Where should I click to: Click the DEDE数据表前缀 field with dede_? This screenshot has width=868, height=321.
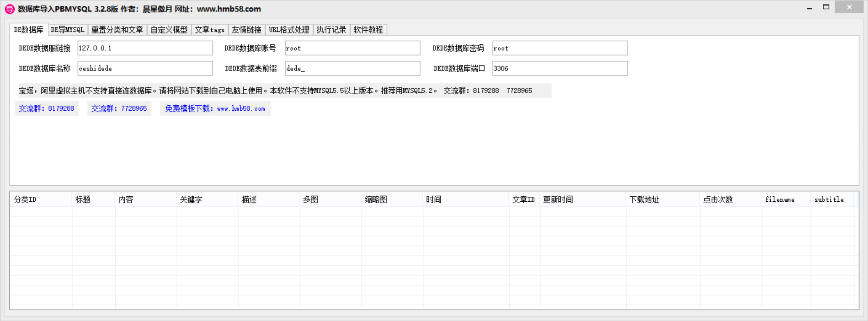click(x=353, y=68)
